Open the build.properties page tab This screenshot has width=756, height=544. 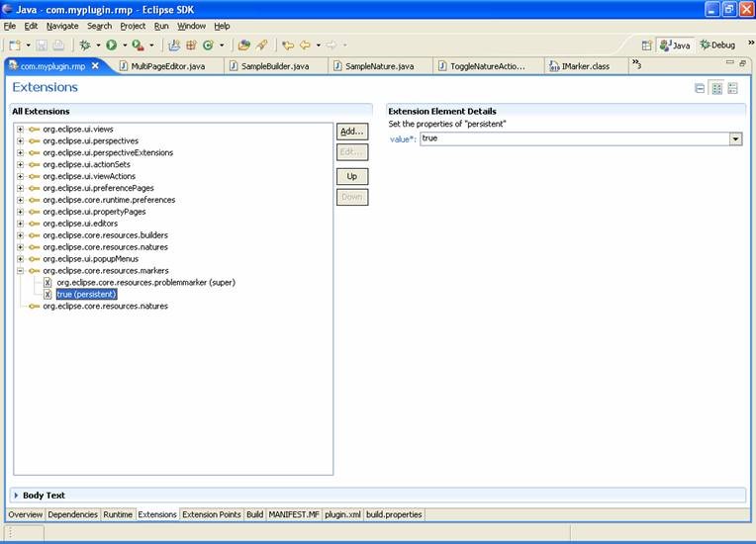pyautogui.click(x=394, y=514)
